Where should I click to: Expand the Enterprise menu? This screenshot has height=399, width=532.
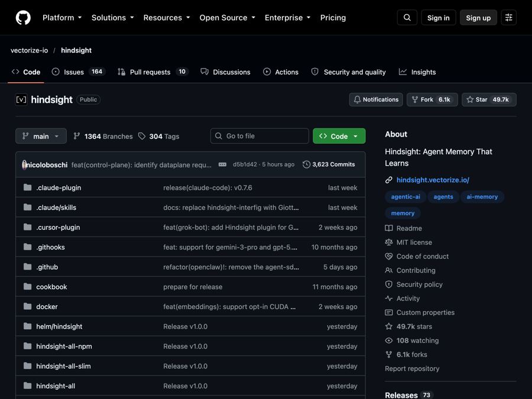click(x=288, y=18)
